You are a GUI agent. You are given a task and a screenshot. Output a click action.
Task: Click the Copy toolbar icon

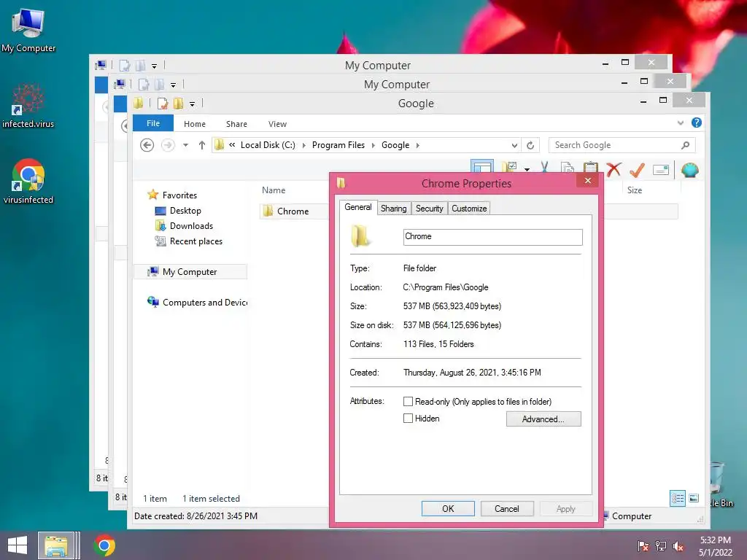[x=568, y=168]
